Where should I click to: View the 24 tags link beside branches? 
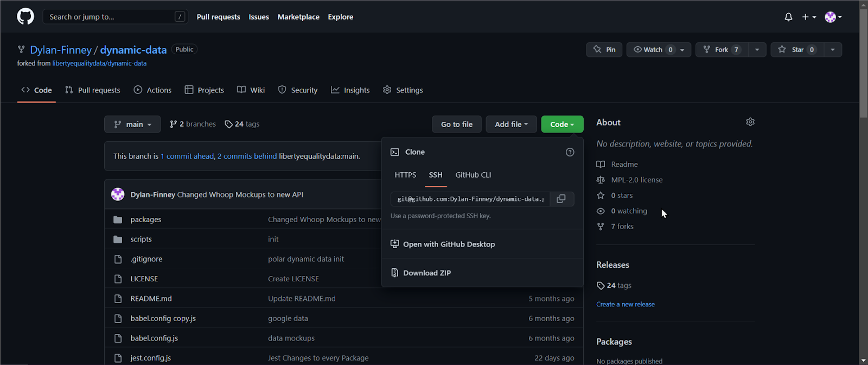242,124
